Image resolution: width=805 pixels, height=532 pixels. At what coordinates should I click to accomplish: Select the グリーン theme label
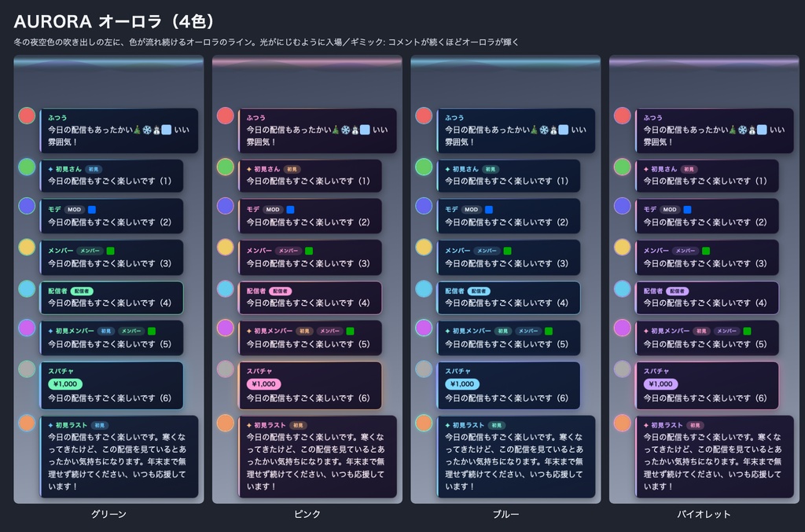click(x=108, y=514)
